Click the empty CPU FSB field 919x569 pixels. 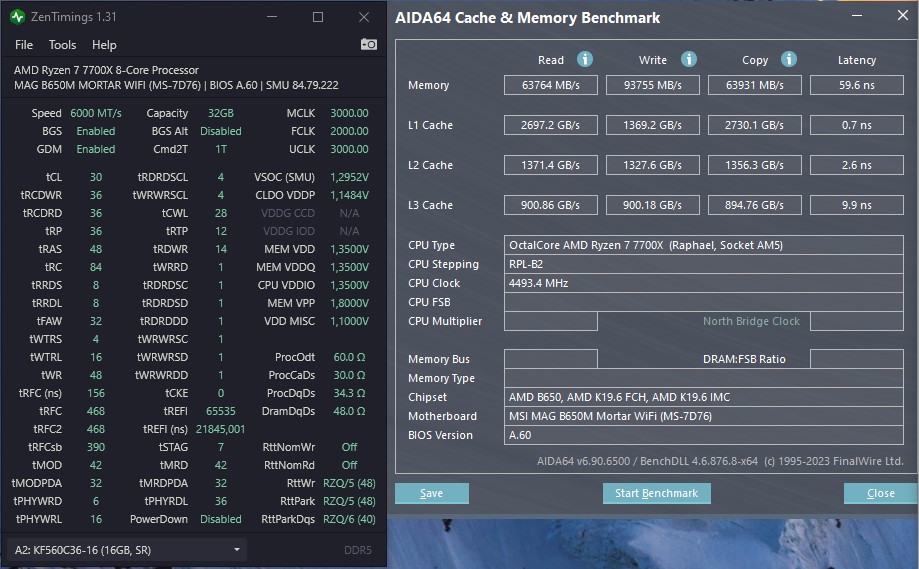[x=703, y=302]
